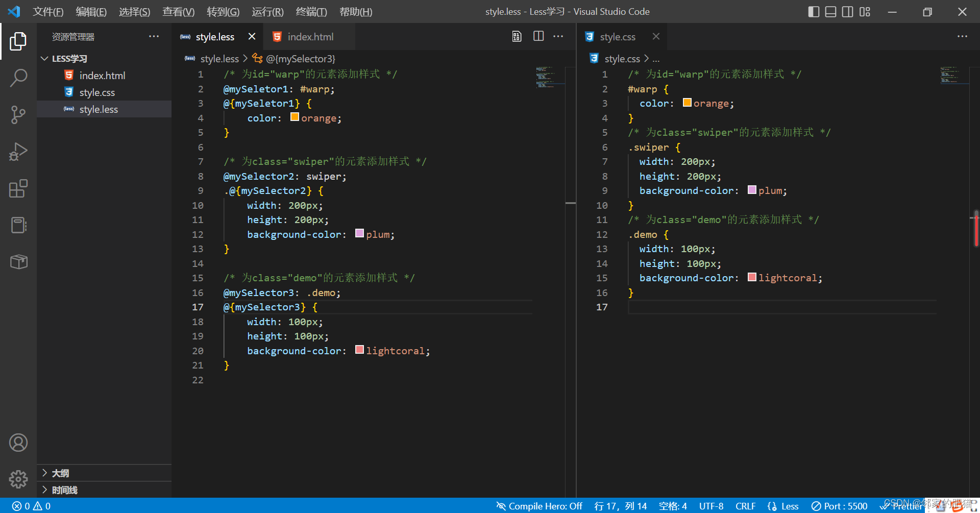Collapse the LESS学习 folder
Viewport: 980px width, 513px height.
104,59
